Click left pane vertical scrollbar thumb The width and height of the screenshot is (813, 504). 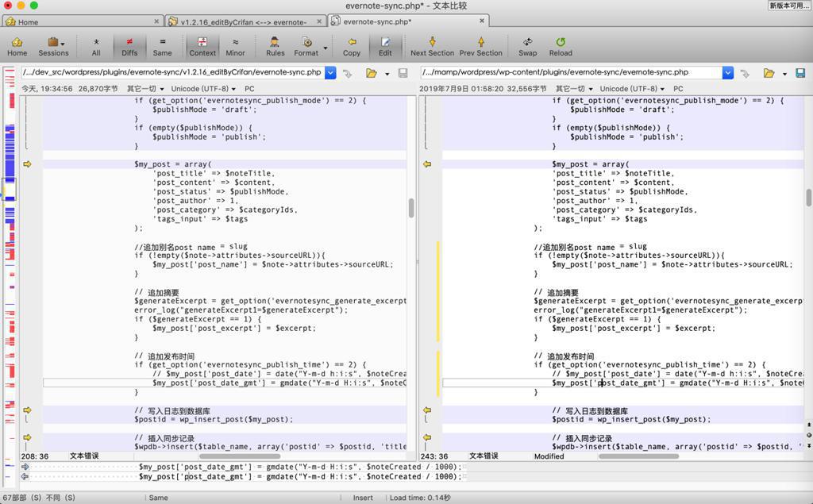pyautogui.click(x=411, y=208)
